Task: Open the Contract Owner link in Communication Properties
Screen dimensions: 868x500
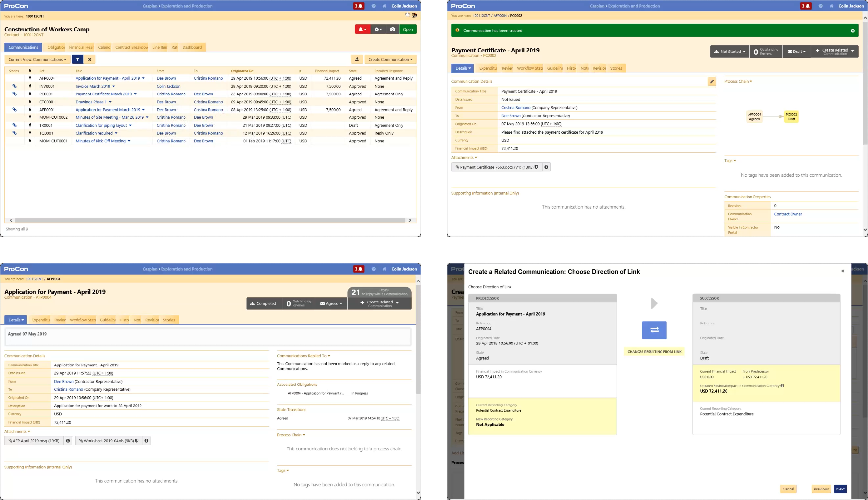Action: [x=788, y=214]
